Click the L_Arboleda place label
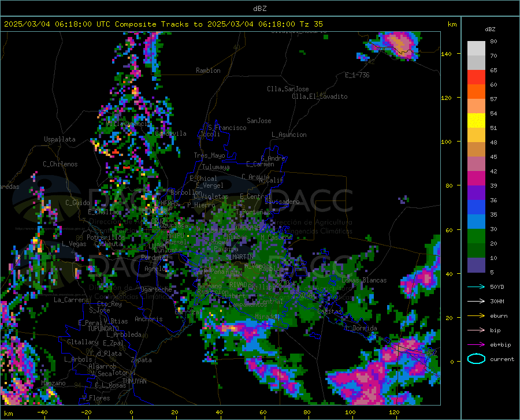Viewport: 520px width, 420px height. [x=124, y=334]
